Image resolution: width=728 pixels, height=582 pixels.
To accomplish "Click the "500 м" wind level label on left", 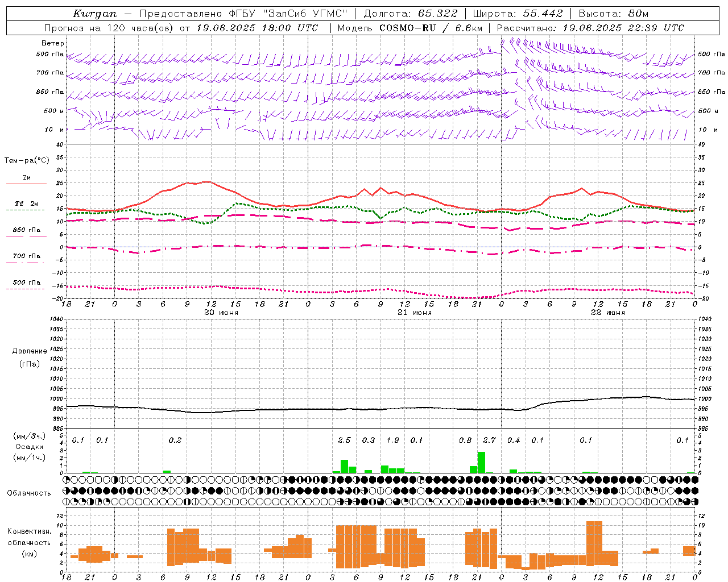I will coord(55,111).
